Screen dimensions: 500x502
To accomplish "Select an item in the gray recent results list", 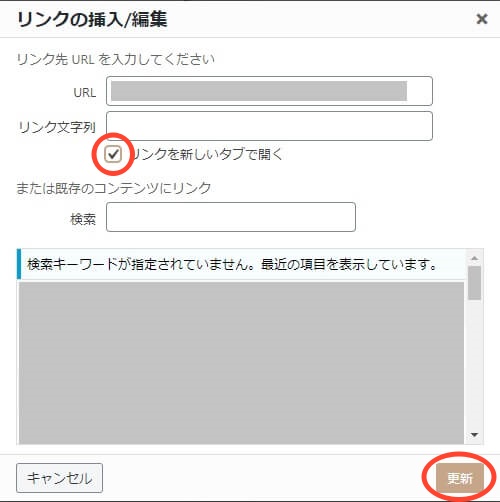I will [241, 363].
